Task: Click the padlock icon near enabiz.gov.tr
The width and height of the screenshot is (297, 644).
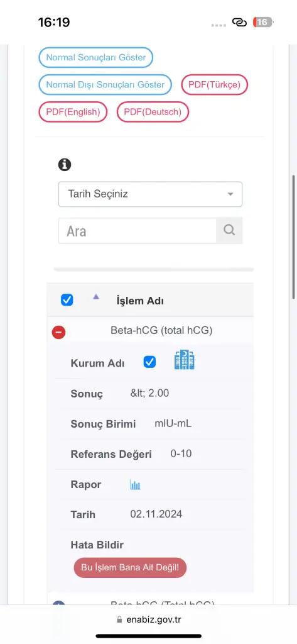Action: coord(119,619)
